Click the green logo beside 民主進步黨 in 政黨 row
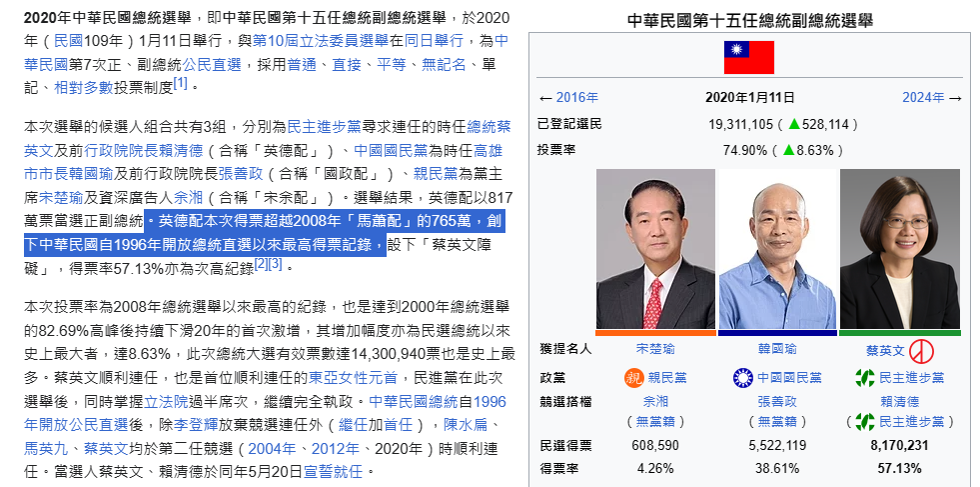The width and height of the screenshot is (980, 487). pos(865,377)
